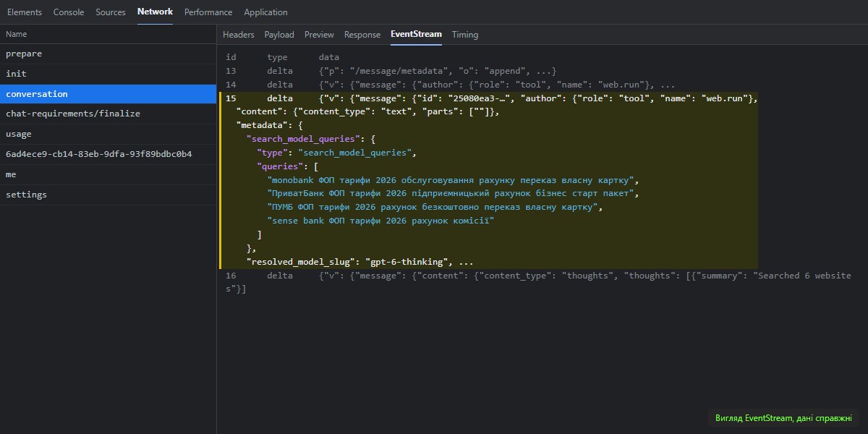Viewport: 868px width, 434px height.
Task: Click the type column header in EventStream
Action: click(277, 57)
